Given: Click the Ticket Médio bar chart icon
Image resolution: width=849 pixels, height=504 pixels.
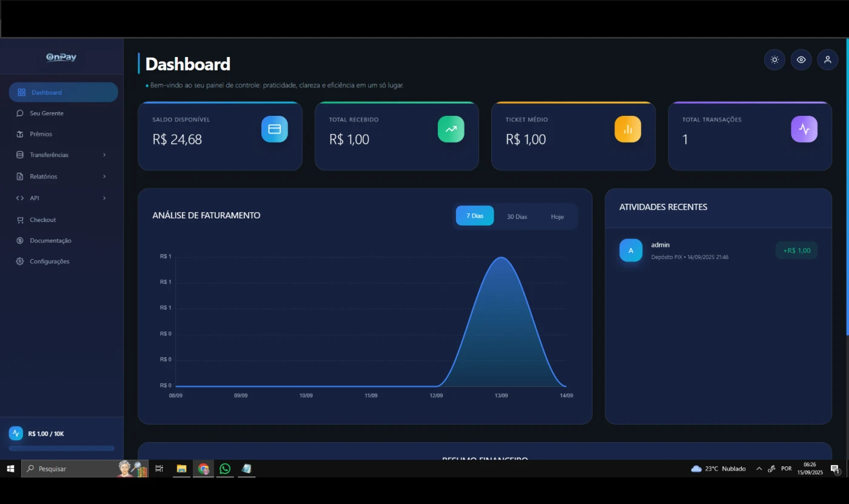Looking at the screenshot, I should [628, 129].
